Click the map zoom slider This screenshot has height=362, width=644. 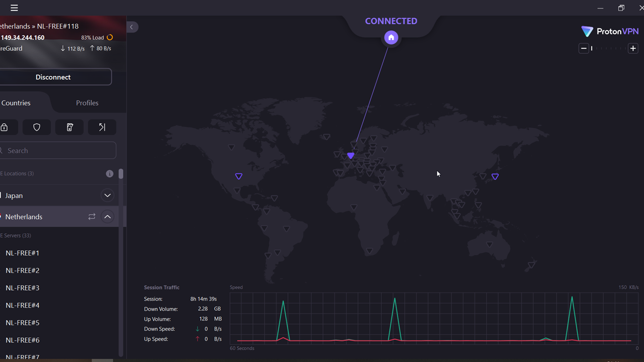pyautogui.click(x=608, y=49)
